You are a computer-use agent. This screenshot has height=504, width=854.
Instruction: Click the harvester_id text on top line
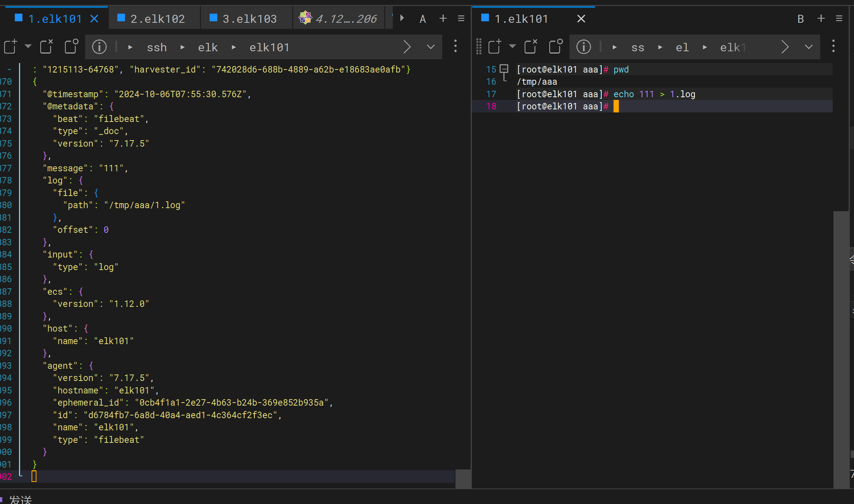tap(165, 70)
